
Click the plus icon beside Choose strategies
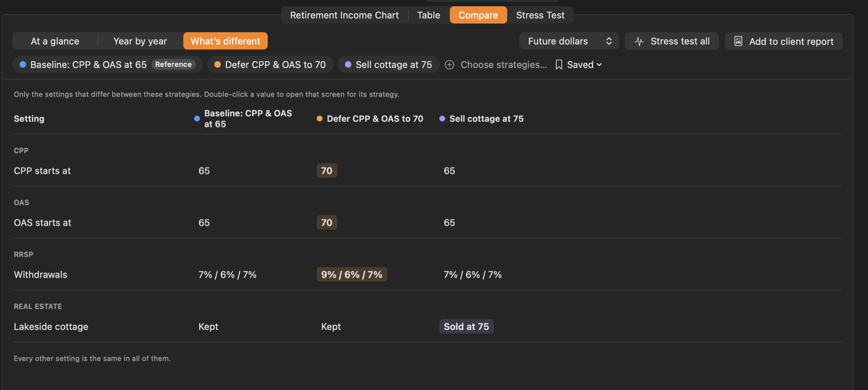tap(449, 65)
